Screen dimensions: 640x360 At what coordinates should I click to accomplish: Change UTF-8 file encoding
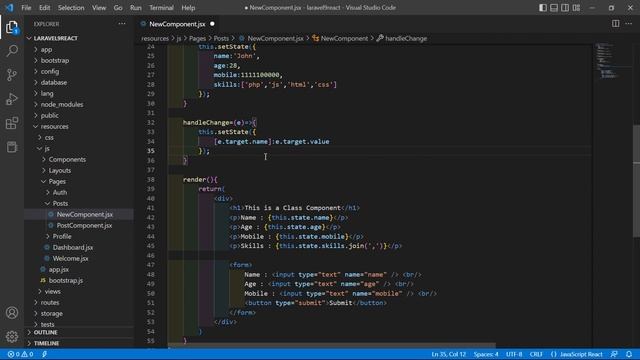tap(514, 354)
